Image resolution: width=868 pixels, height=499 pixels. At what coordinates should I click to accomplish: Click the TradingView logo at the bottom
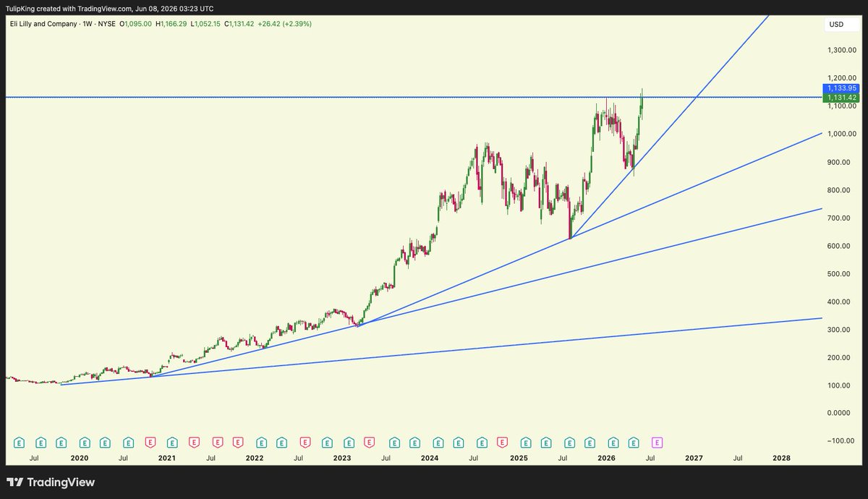coord(51,482)
